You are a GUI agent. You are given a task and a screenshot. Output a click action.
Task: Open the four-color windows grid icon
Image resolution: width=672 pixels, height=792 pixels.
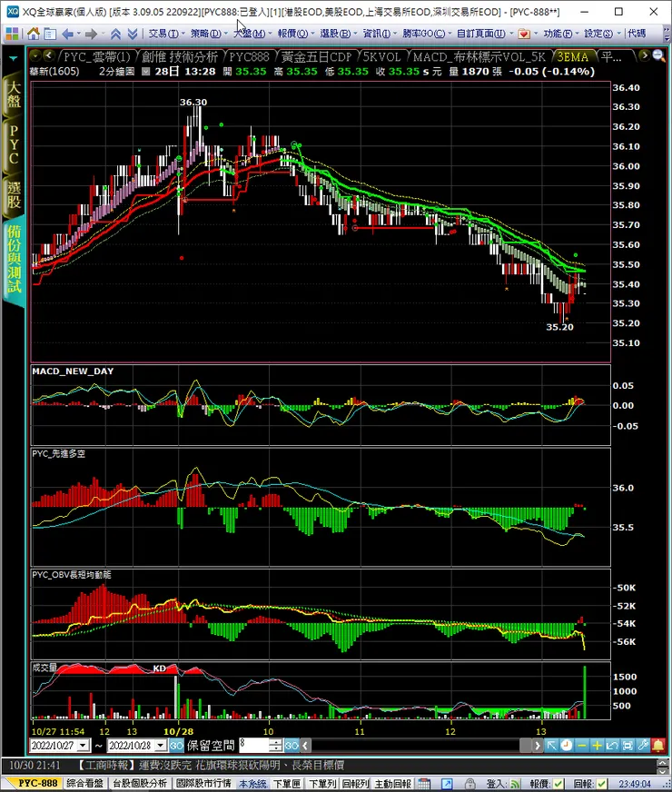[x=12, y=34]
